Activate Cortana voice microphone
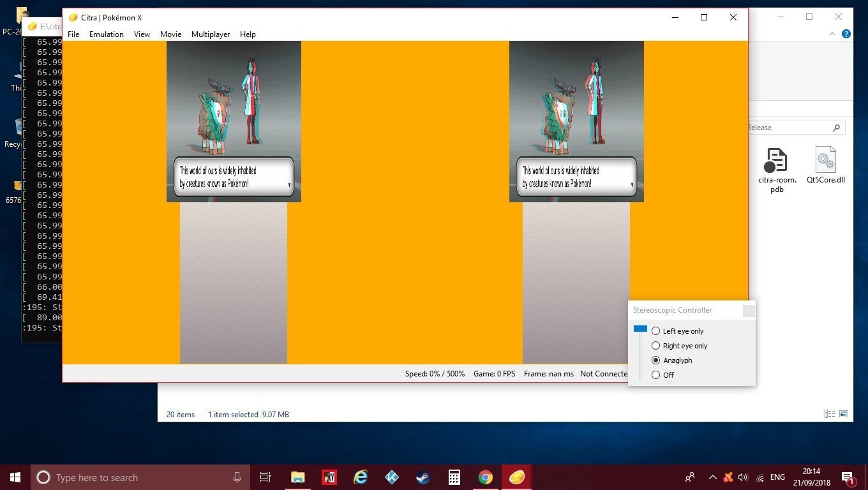868x490 pixels. tap(237, 477)
